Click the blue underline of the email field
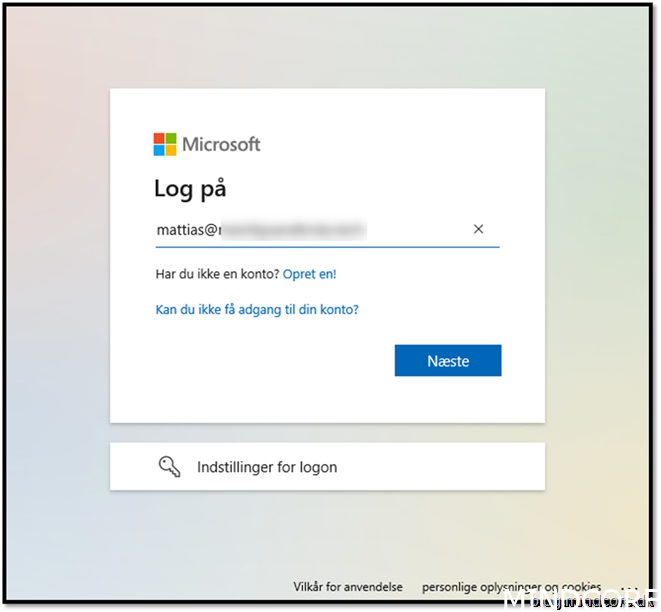661x612 pixels. coord(327,247)
